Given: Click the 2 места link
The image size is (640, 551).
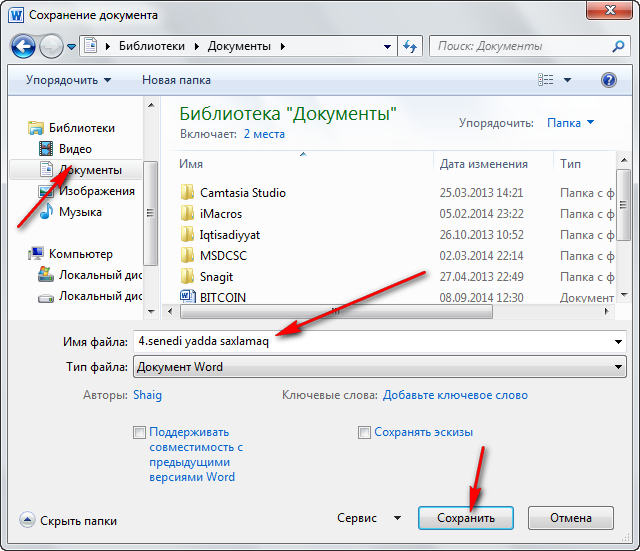Looking at the screenshot, I should point(264,134).
